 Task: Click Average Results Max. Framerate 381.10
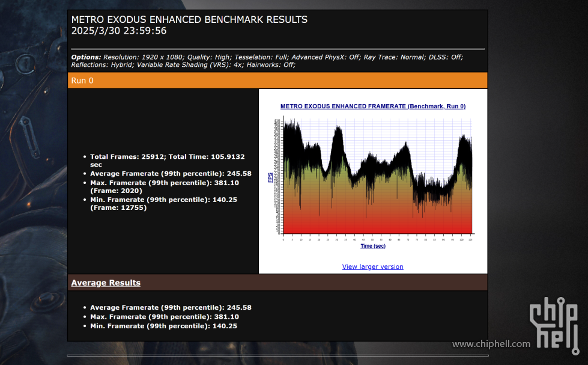pos(164,317)
